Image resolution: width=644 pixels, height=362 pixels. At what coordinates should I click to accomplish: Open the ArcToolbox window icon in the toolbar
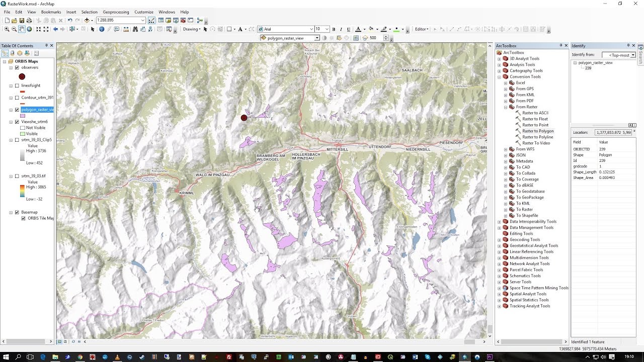click(x=183, y=20)
